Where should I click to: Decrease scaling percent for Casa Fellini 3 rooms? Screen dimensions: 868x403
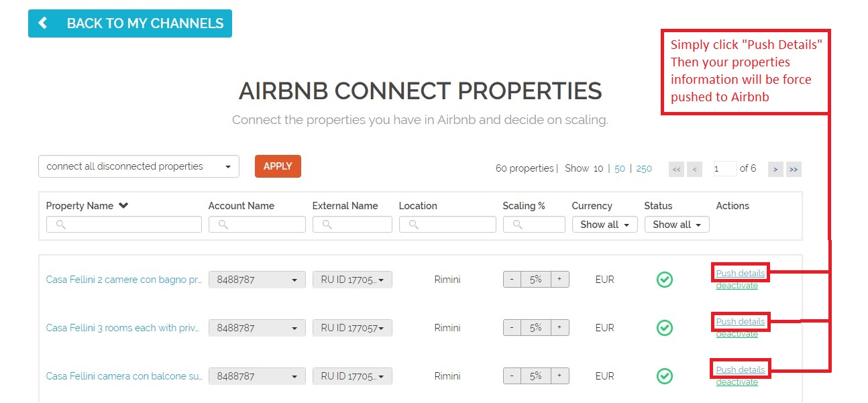pos(512,328)
